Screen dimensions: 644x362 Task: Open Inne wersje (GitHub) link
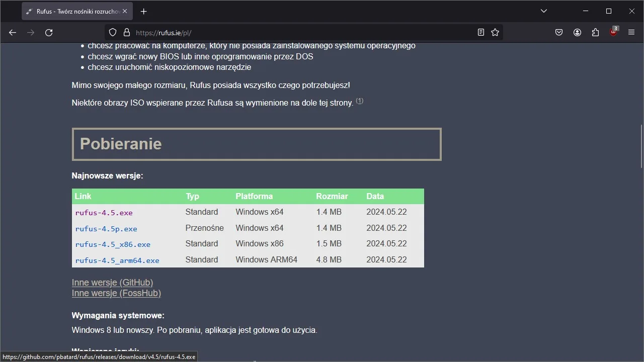[112, 283]
